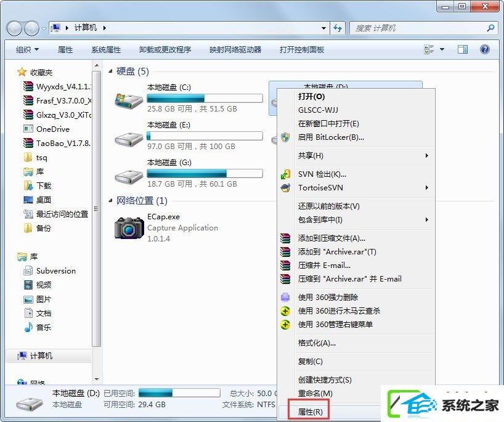The image size is (504, 422).
Task: Choose 压缩并 E-mail...
Action: tap(356, 265)
